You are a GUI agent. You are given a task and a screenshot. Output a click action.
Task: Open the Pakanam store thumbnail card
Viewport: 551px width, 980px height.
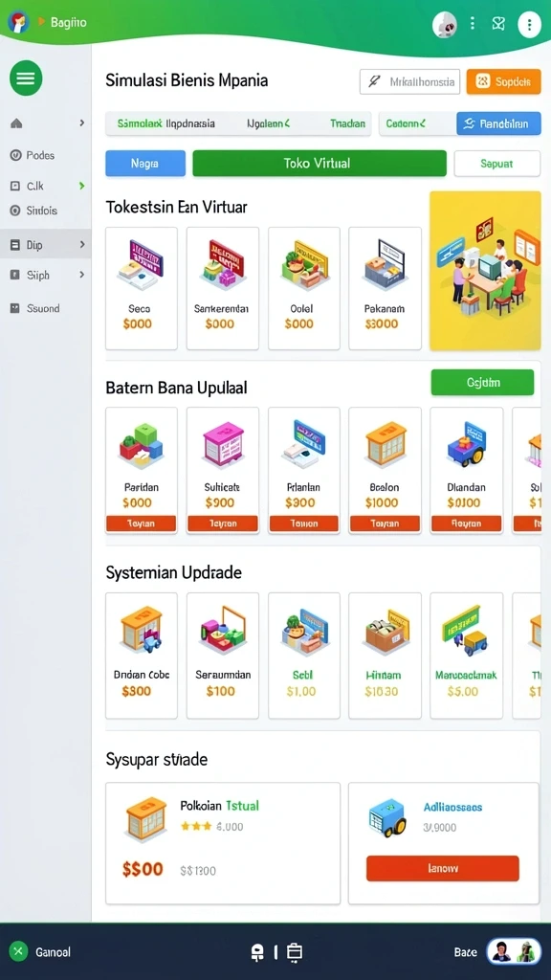point(385,288)
